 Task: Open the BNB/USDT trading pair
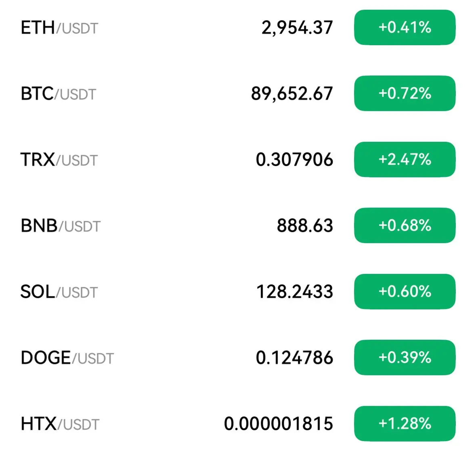coord(61,226)
